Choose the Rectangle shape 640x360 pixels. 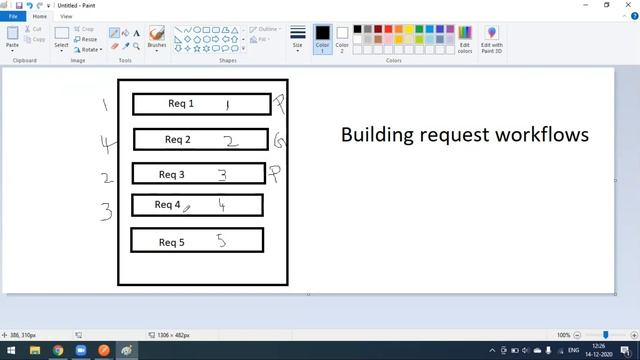(x=206, y=30)
